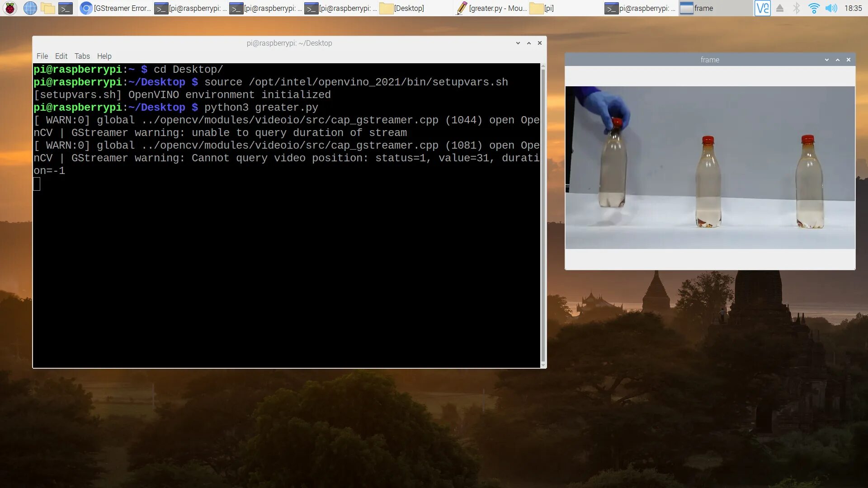This screenshot has width=868, height=488.
Task: Click the eject media tray icon
Action: pyautogui.click(x=780, y=8)
